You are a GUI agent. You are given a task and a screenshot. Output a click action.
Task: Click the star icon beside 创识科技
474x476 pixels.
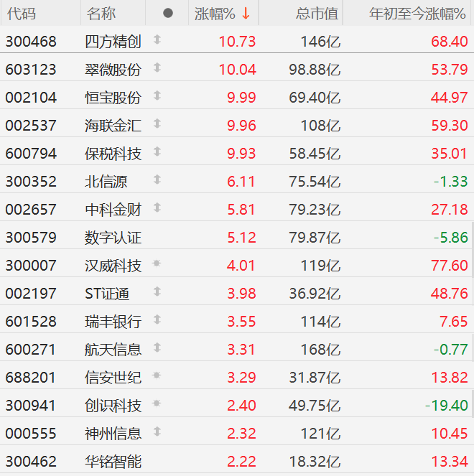click(x=157, y=403)
